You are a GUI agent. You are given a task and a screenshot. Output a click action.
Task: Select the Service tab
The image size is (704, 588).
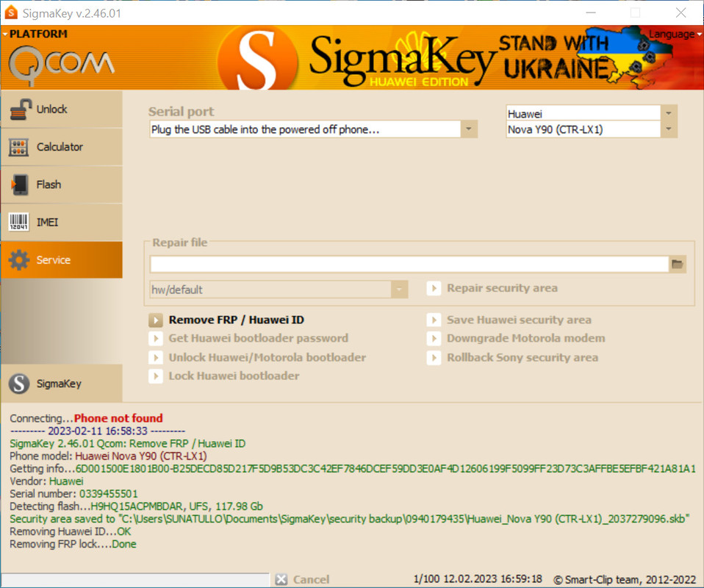(62, 260)
